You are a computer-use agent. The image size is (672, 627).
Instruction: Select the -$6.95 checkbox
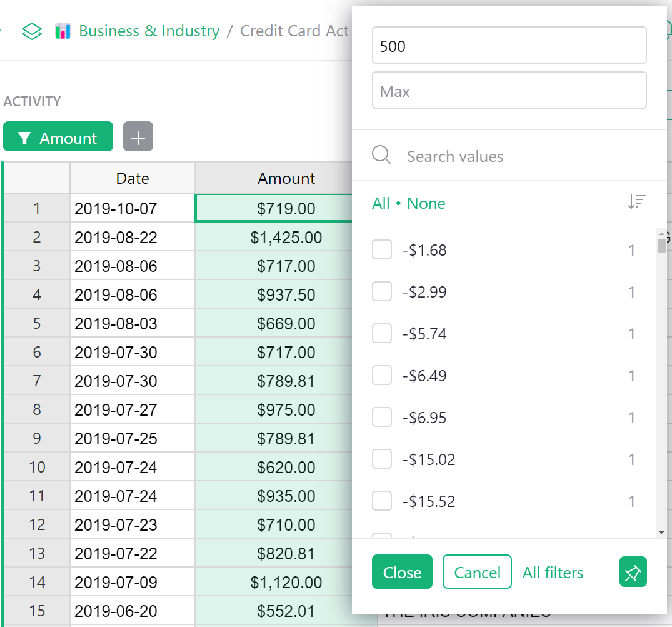pyautogui.click(x=382, y=418)
